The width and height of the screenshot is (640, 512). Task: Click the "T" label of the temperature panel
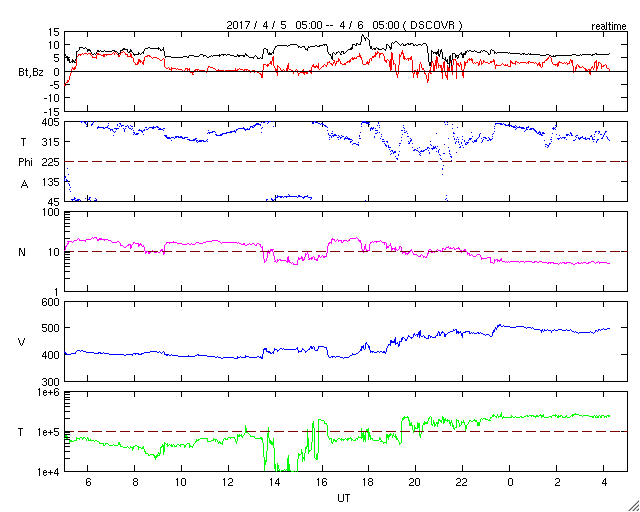pyautogui.click(x=22, y=432)
